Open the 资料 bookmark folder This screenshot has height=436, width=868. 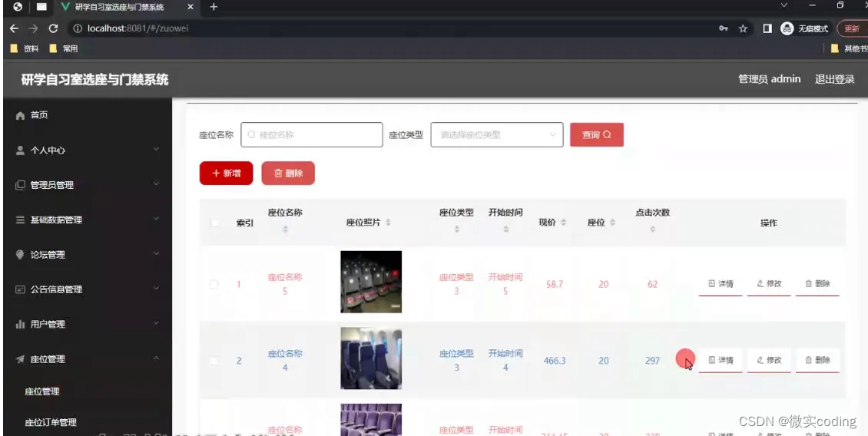pyautogui.click(x=25, y=48)
